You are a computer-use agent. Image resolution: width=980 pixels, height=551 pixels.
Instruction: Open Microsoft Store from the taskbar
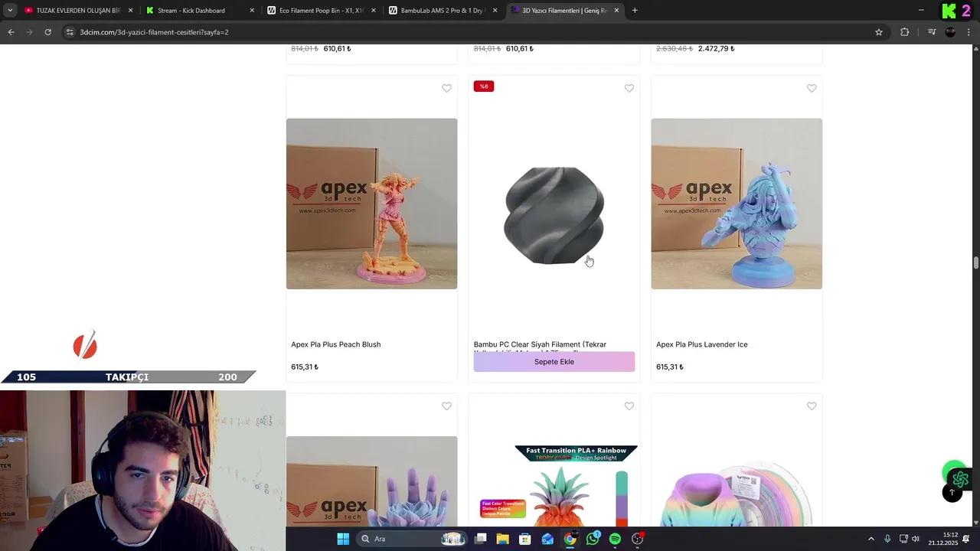(525, 539)
